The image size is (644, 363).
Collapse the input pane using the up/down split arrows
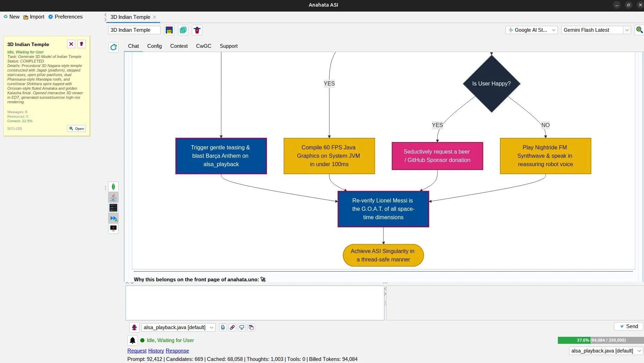[x=132, y=283]
